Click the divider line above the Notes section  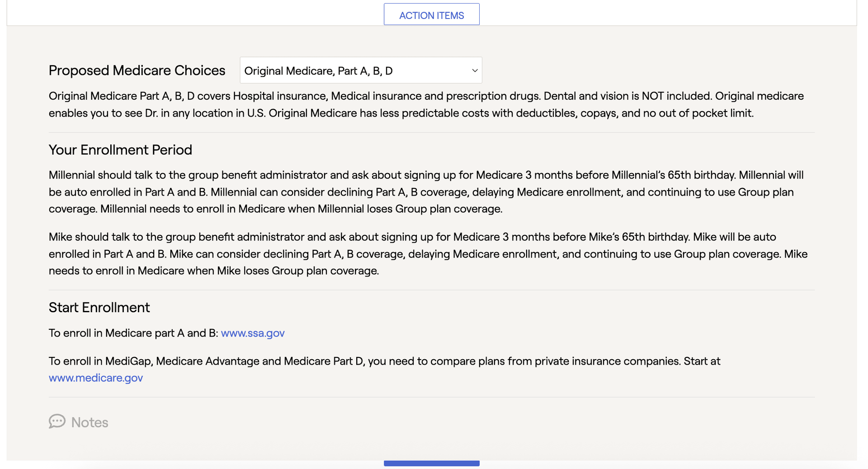431,397
